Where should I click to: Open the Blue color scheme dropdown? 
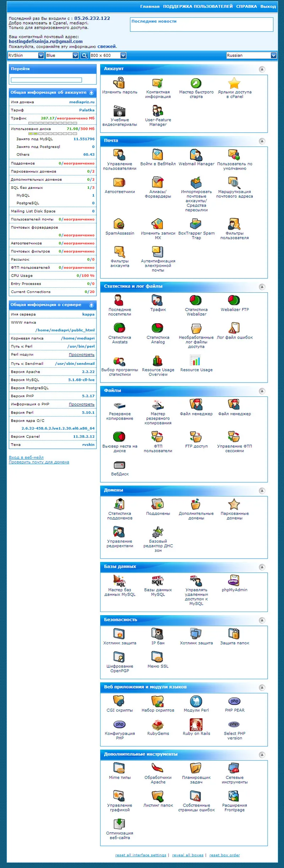pyautogui.click(x=62, y=55)
